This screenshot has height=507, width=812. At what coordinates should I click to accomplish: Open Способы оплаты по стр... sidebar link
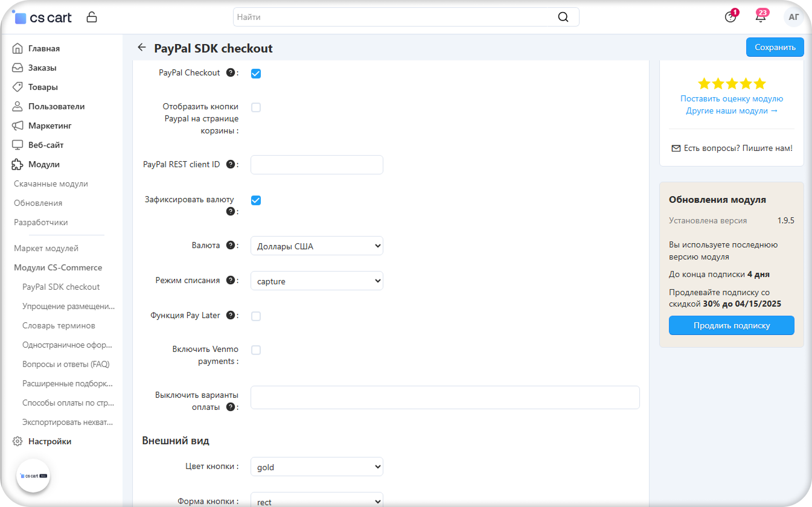68,403
